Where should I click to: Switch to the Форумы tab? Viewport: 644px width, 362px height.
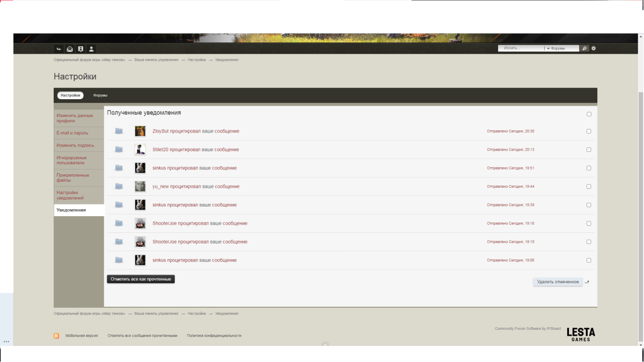point(100,95)
